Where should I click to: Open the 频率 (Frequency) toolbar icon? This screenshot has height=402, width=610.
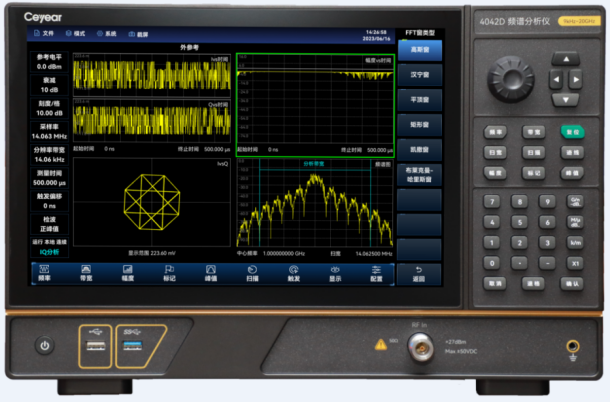(46, 273)
